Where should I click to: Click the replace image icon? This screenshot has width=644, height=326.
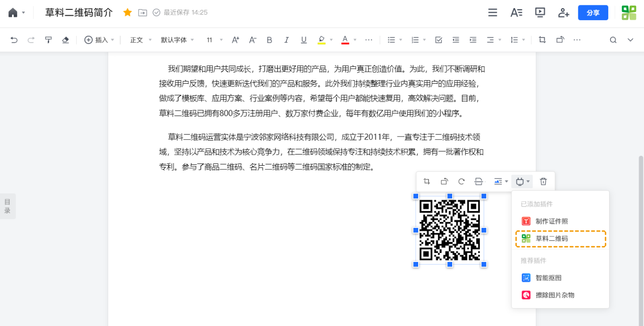[479, 181]
